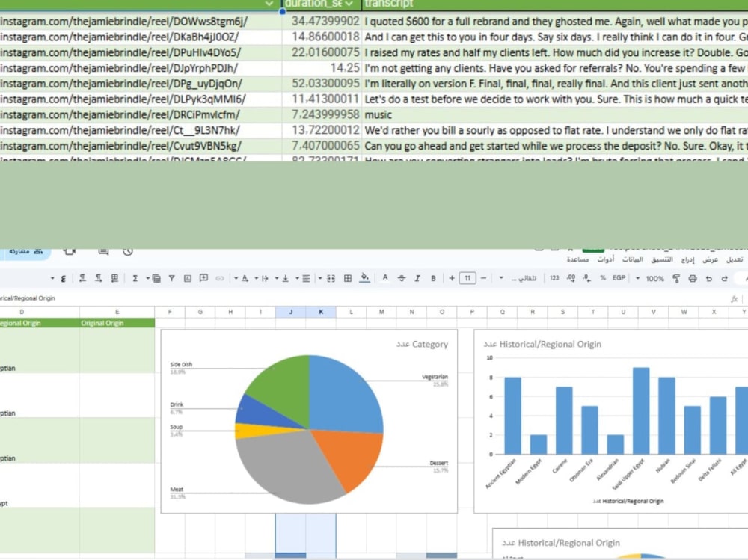Open the fill color bucket
748x560 pixels.
pos(364,277)
